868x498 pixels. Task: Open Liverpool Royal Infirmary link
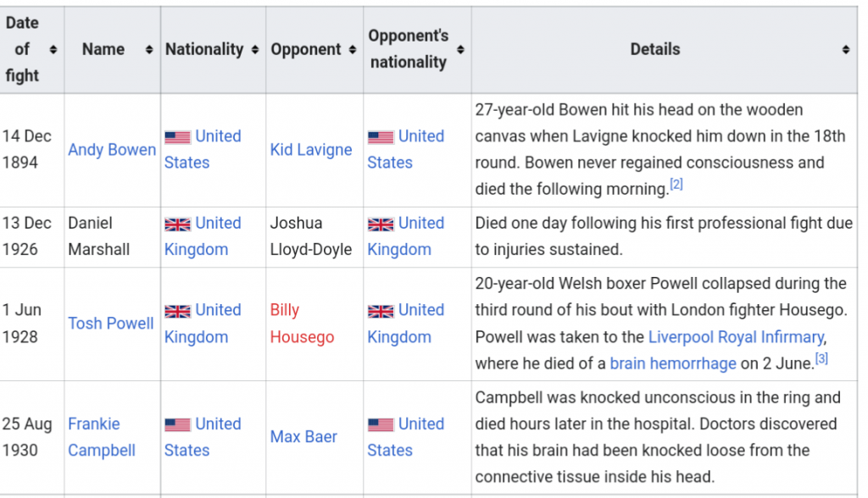[x=737, y=336]
